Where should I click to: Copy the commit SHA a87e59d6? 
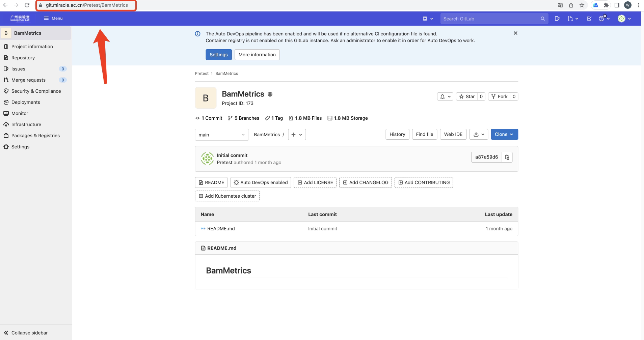[507, 157]
